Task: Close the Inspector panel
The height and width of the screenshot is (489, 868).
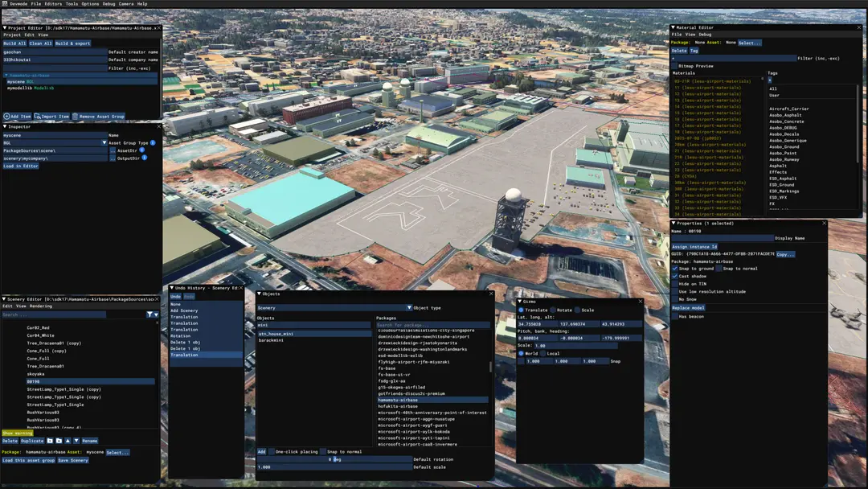Action: [159, 127]
